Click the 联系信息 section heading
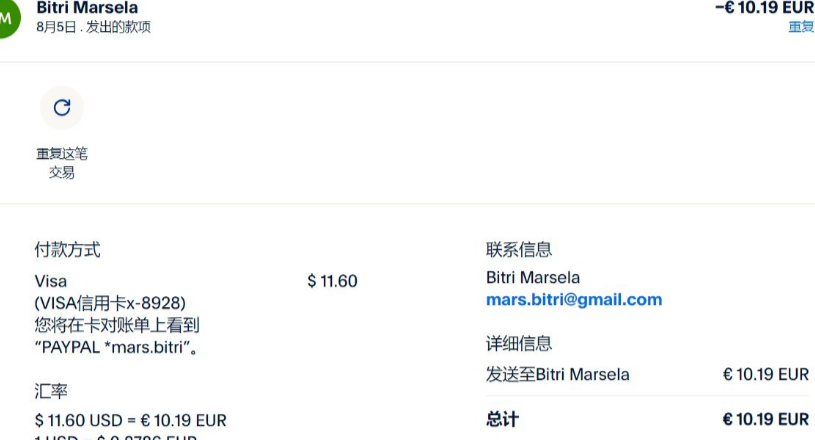Viewport: 815px width, 440px height. tap(519, 250)
